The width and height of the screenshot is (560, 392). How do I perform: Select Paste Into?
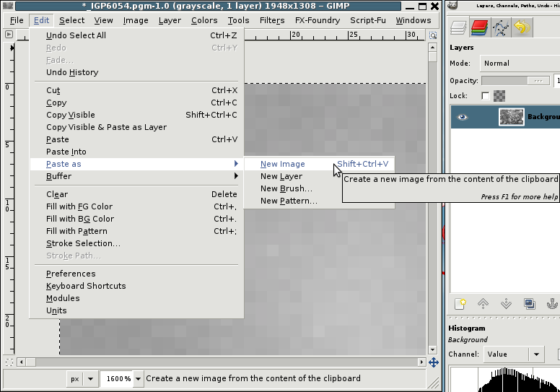coord(137,152)
